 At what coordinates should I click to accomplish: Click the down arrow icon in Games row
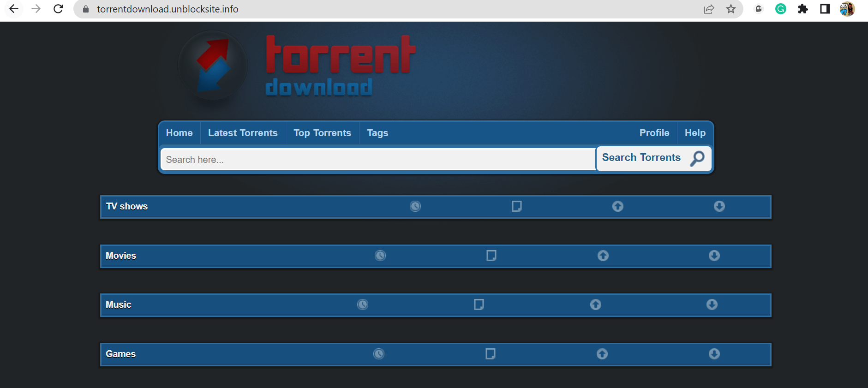tap(714, 354)
